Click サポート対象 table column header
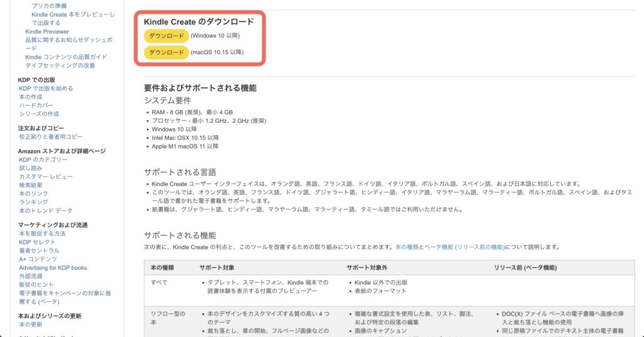Screen dimensions: 644x337 coord(217,268)
